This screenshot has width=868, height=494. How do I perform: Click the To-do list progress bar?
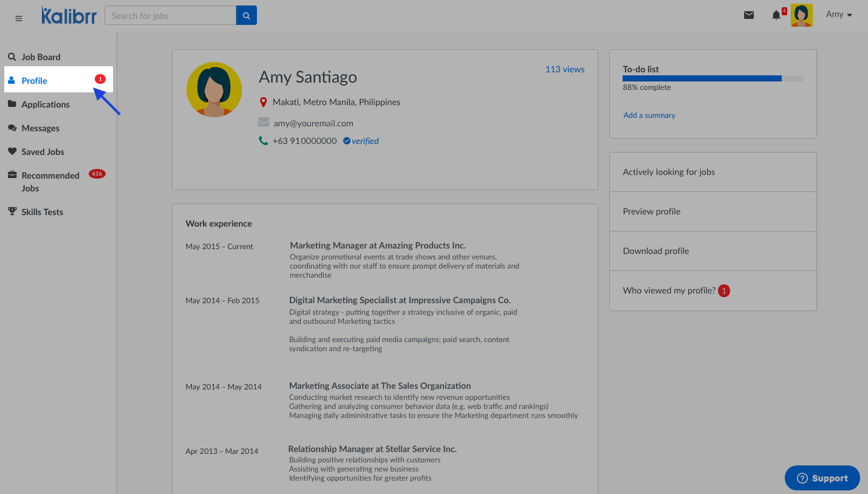[x=713, y=78]
